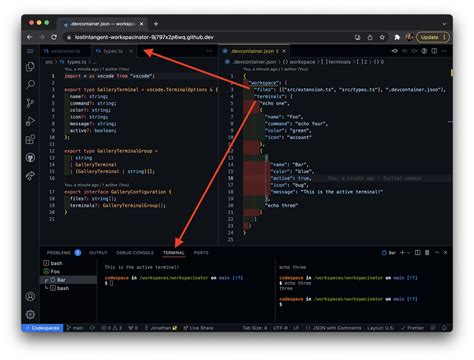
Task: Open the launch profile dropdown beside plus
Action: pyautogui.click(x=408, y=253)
